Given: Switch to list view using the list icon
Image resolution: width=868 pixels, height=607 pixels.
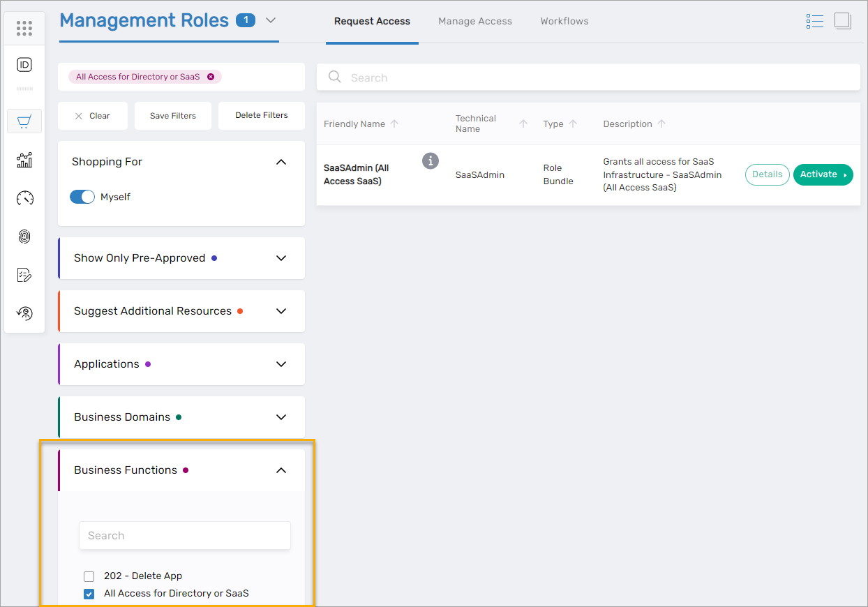Looking at the screenshot, I should pos(814,21).
